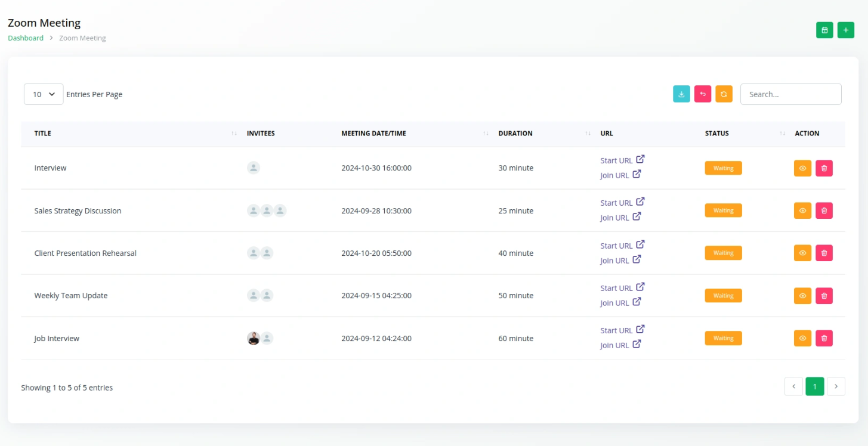The width and height of the screenshot is (868, 446).
Task: Delete the Weekly Team Update meeting
Action: [824, 296]
